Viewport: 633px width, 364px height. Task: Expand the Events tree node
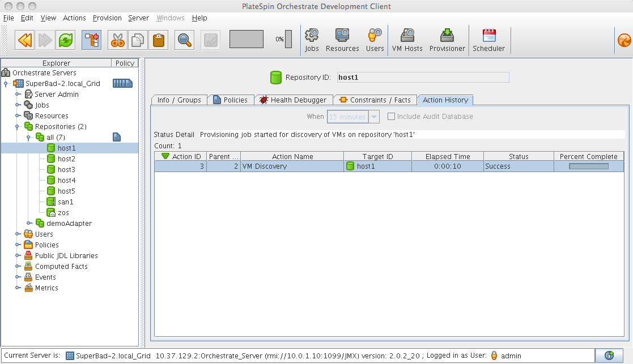click(x=18, y=277)
